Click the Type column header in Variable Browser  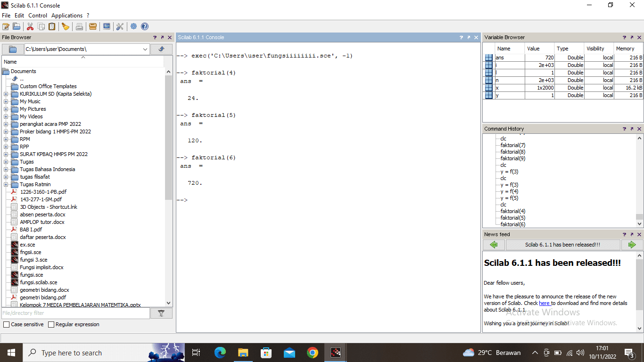569,49
